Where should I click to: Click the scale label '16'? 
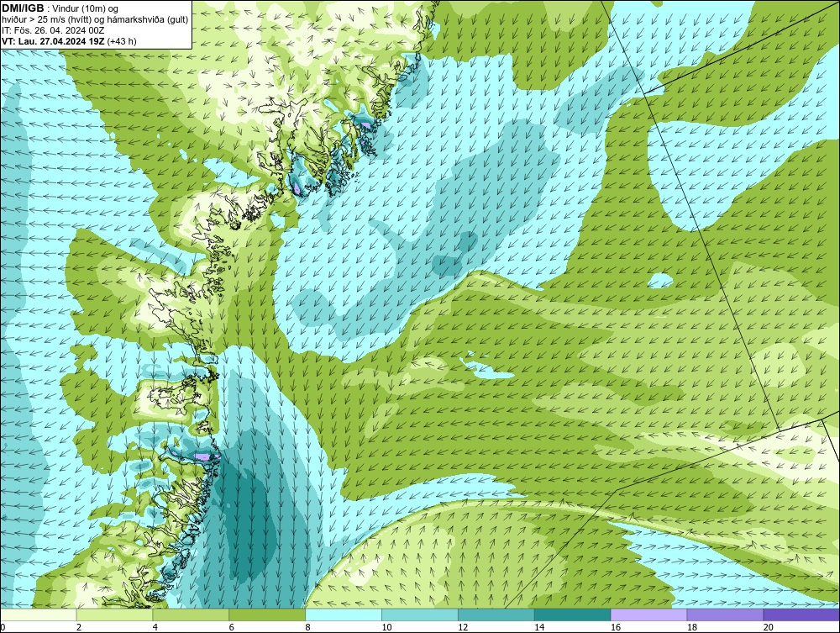click(x=616, y=627)
